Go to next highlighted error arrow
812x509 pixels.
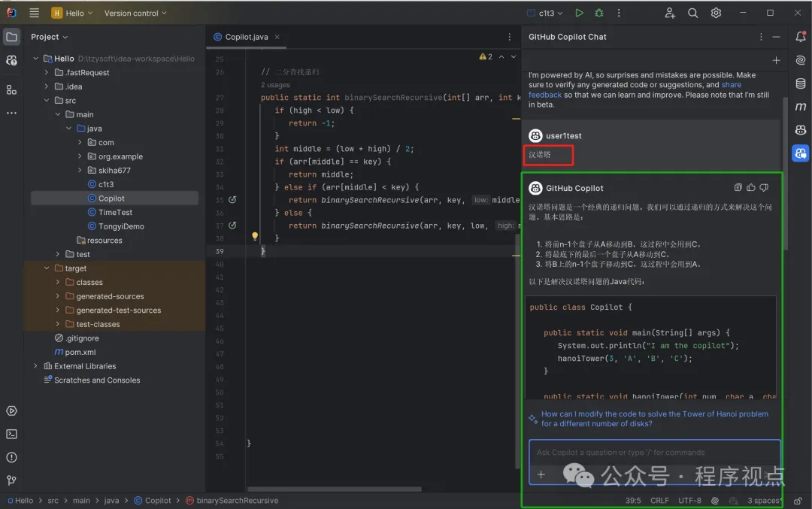pyautogui.click(x=514, y=56)
